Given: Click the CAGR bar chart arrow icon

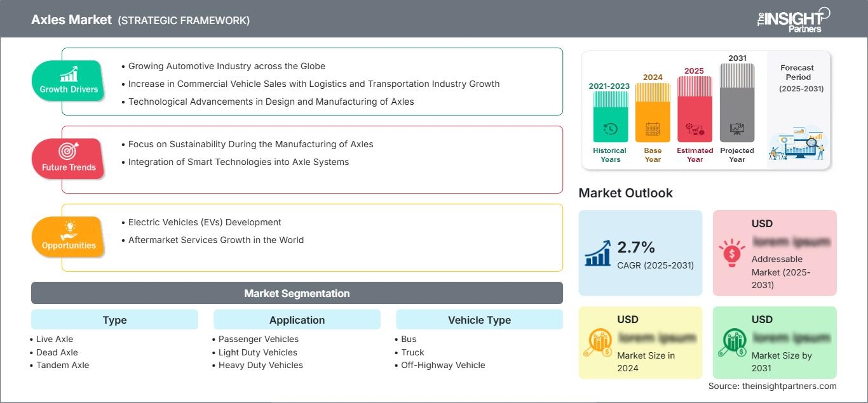Looking at the screenshot, I should click(599, 253).
